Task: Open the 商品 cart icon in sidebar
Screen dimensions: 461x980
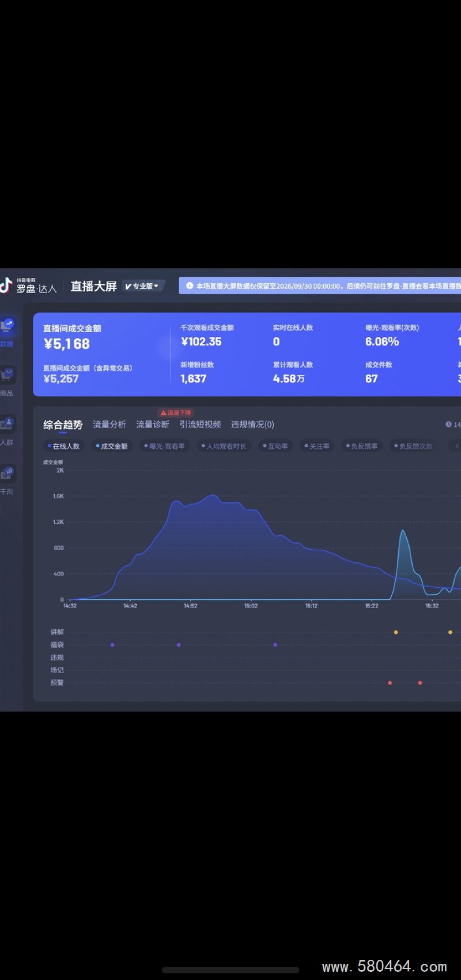Action: click(7, 375)
